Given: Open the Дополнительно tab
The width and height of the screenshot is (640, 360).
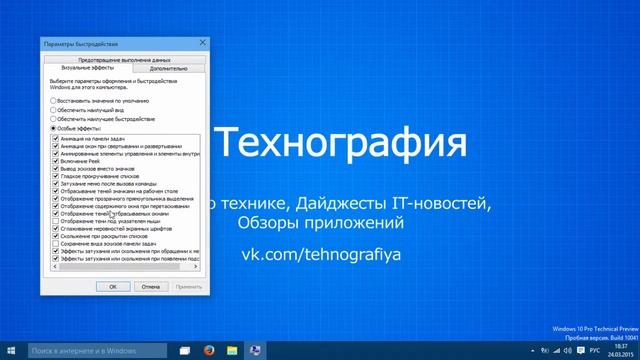Looking at the screenshot, I should coord(169,69).
